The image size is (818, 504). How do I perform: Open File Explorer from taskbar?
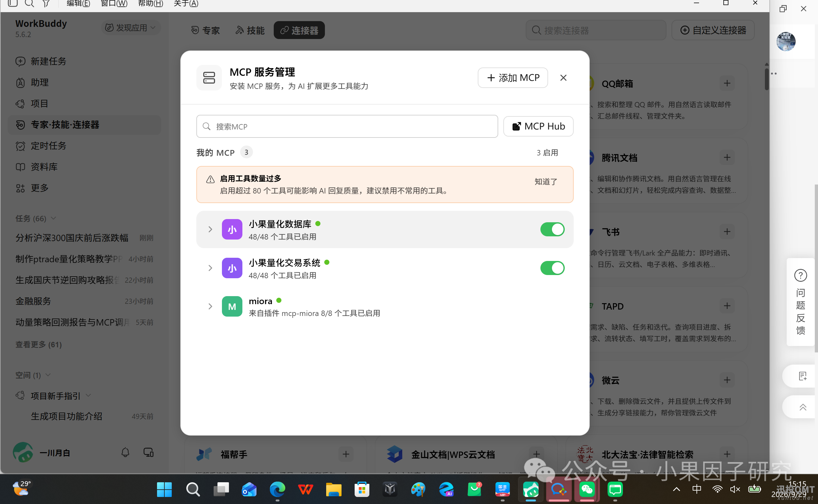(333, 490)
